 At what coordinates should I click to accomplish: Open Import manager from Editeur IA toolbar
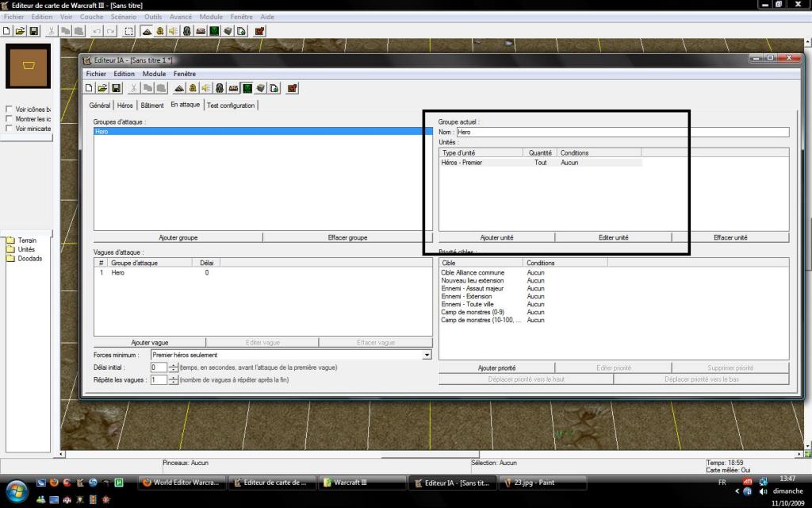[x=274, y=88]
